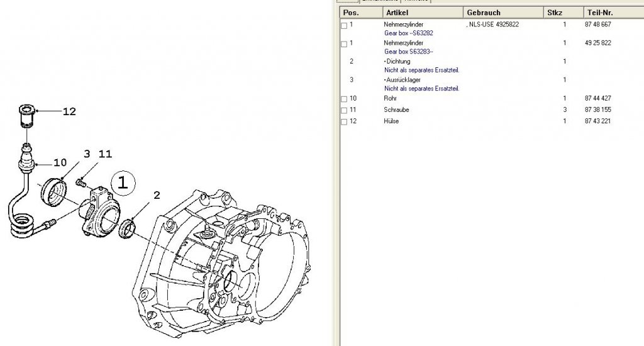Screen dimensions: 644x346
Task: Select the 'Gear box --S63282' note
Action: pos(409,33)
